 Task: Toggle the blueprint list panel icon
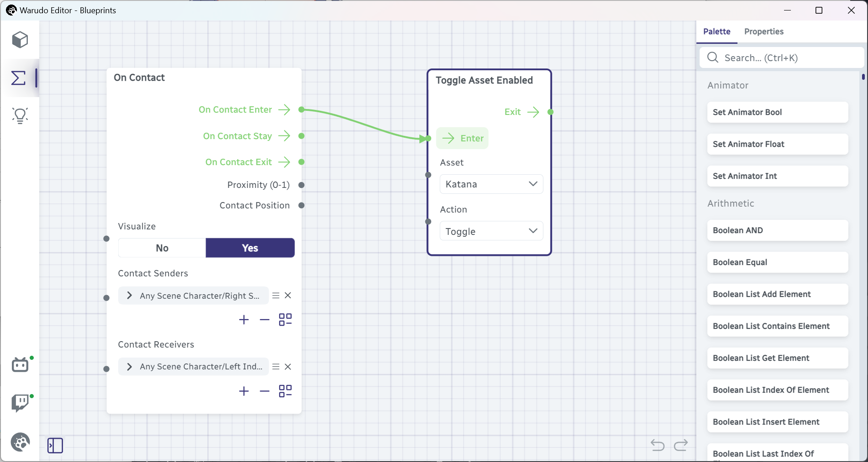click(55, 446)
